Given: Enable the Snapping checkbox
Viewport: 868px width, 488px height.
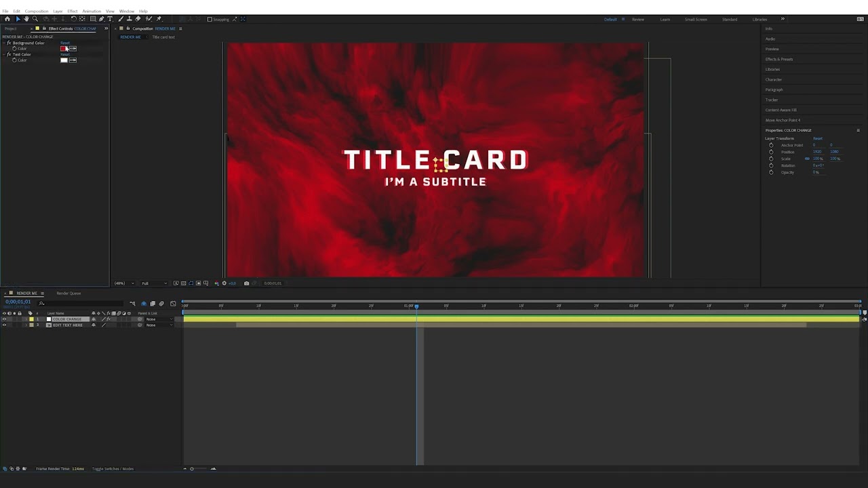Looking at the screenshot, I should tap(210, 19).
